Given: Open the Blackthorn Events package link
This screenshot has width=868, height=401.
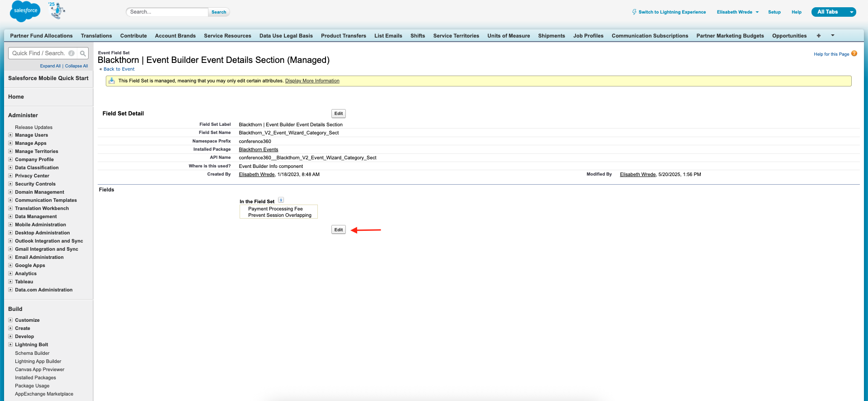Looking at the screenshot, I should click(259, 150).
